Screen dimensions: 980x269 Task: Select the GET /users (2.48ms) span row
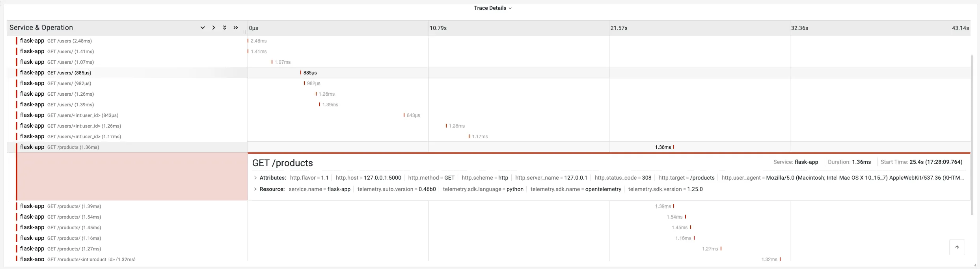pyautogui.click(x=69, y=41)
